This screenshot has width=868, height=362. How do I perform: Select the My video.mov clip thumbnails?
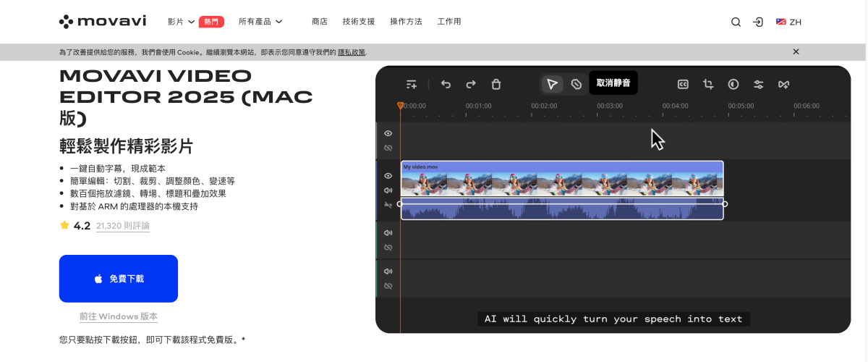[x=562, y=184]
